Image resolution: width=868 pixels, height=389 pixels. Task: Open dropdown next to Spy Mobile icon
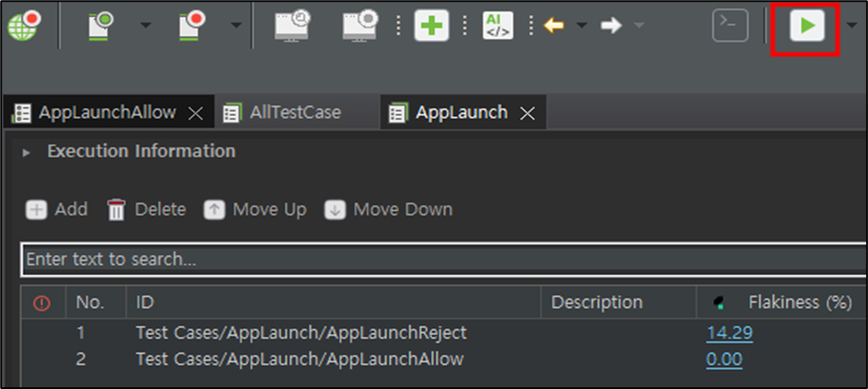tap(145, 26)
